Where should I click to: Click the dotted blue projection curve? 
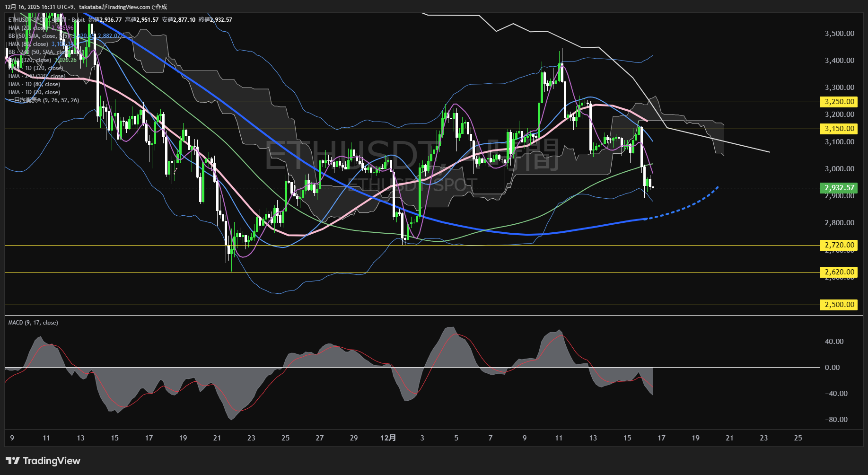tap(691, 204)
